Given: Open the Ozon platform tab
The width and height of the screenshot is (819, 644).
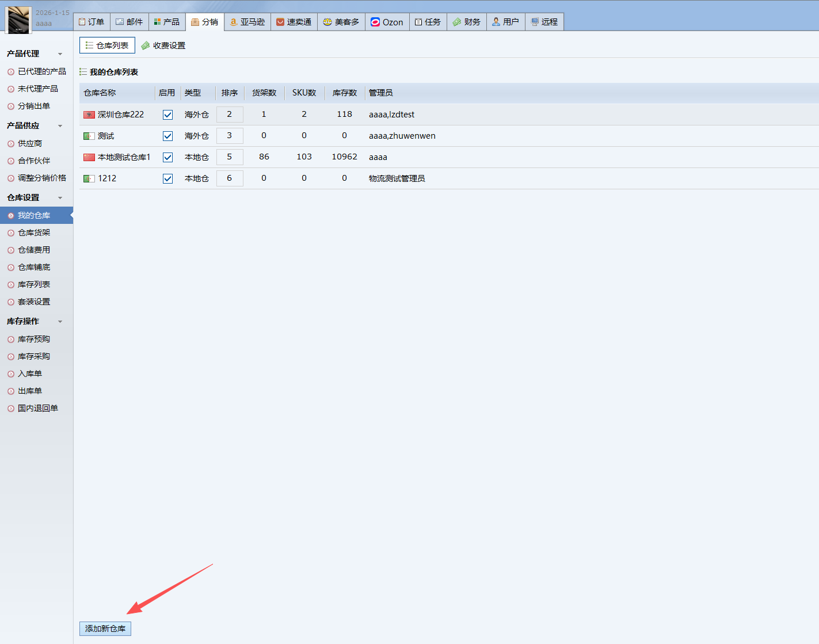Looking at the screenshot, I should coord(387,22).
